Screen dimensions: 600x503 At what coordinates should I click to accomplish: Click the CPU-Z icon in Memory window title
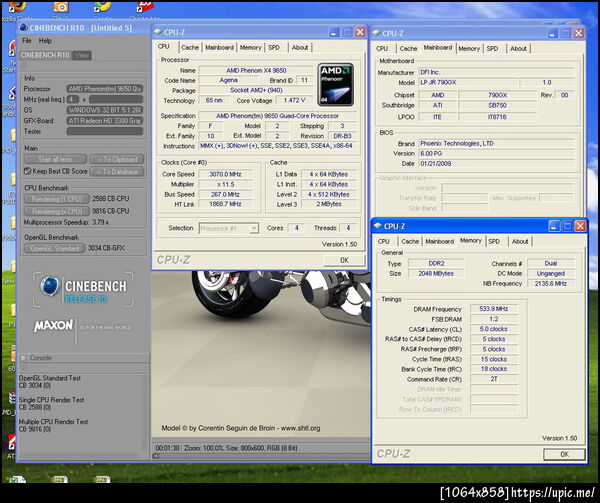coord(378,226)
